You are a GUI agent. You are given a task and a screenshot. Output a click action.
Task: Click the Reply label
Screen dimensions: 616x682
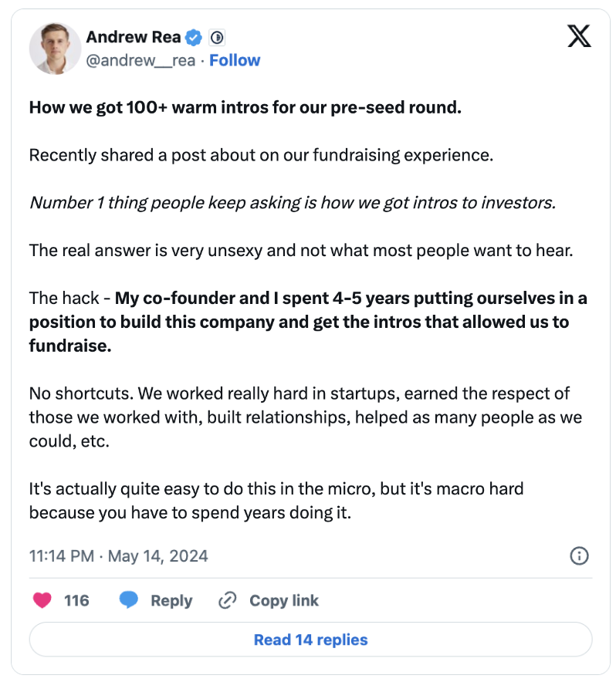pyautogui.click(x=171, y=601)
